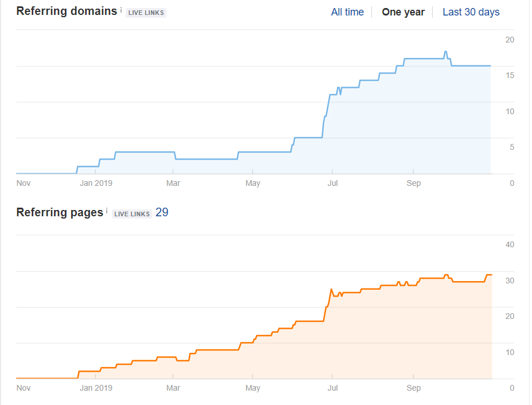Click the Referring pages heading

(60, 212)
